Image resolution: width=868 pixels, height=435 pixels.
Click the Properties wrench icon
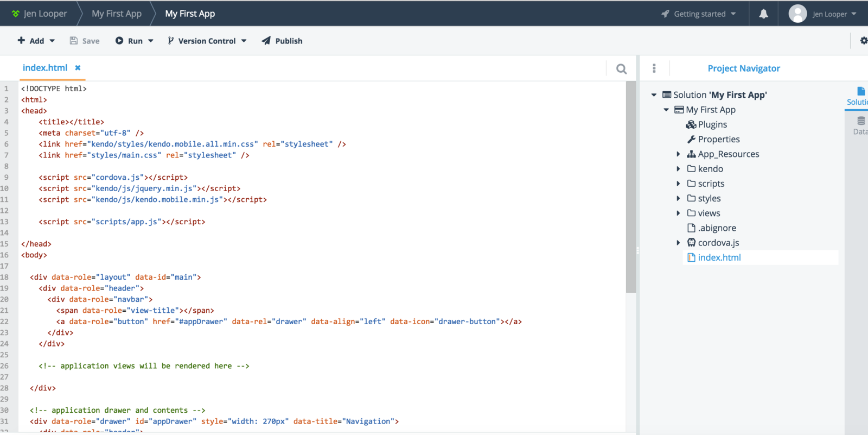(691, 139)
